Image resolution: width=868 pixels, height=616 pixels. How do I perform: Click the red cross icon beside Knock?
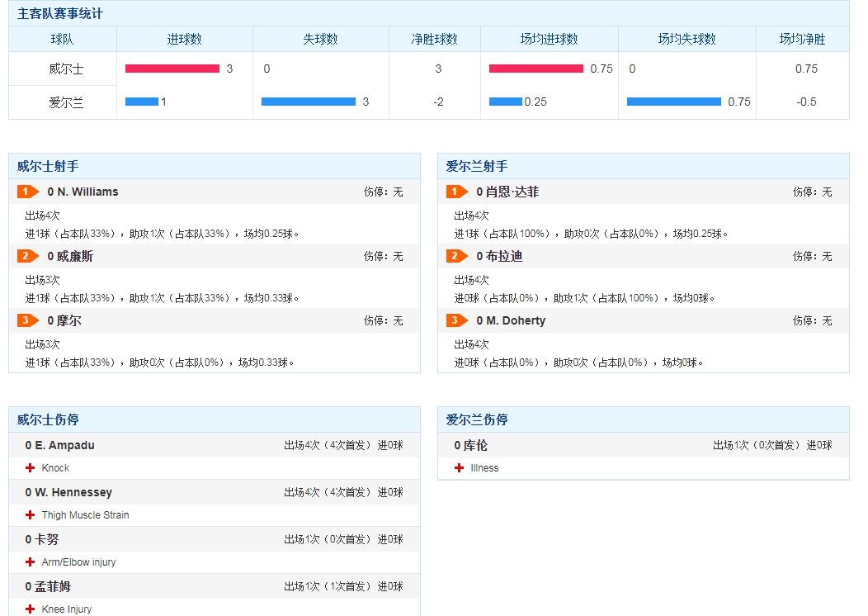[31, 468]
